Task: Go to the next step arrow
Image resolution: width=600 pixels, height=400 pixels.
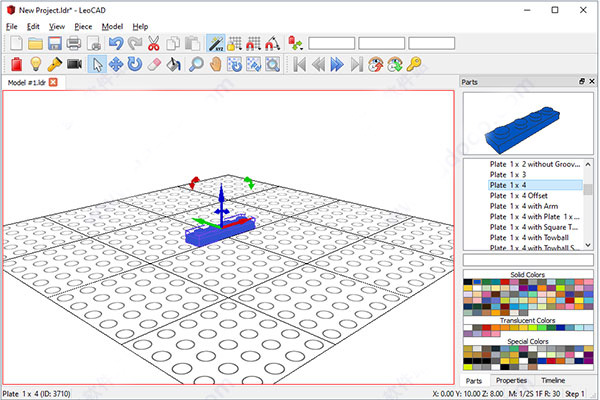Action: coord(337,64)
